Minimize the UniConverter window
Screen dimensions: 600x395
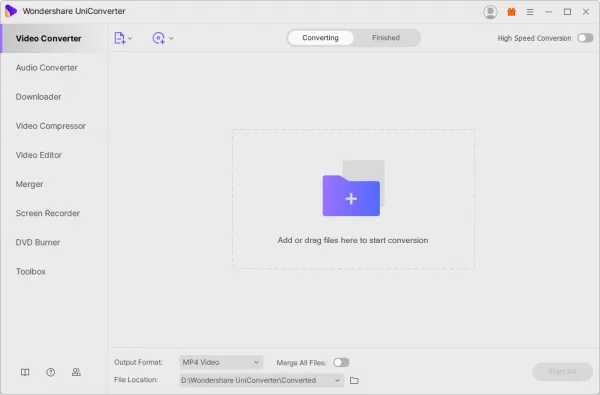click(549, 12)
